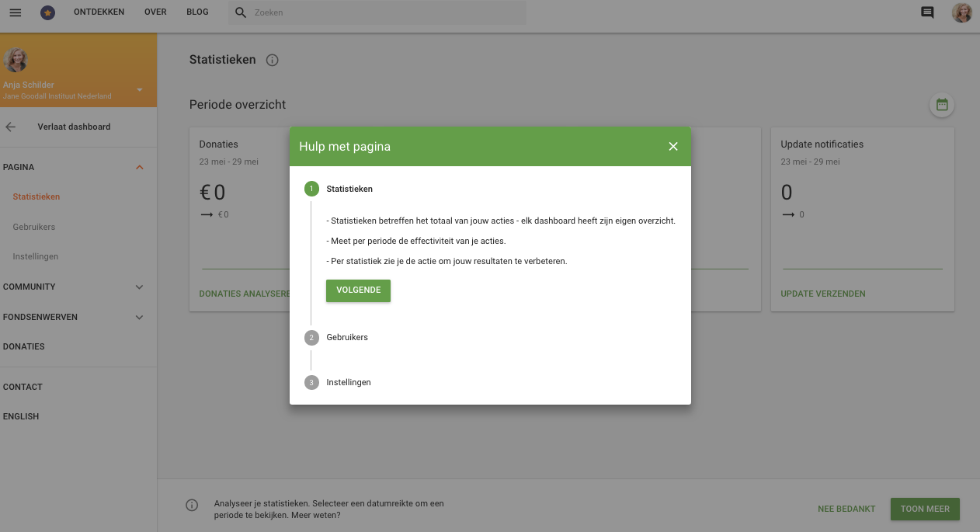The height and width of the screenshot is (532, 980).
Task: Click UPDATE VERZENDEN link
Action: [823, 294]
